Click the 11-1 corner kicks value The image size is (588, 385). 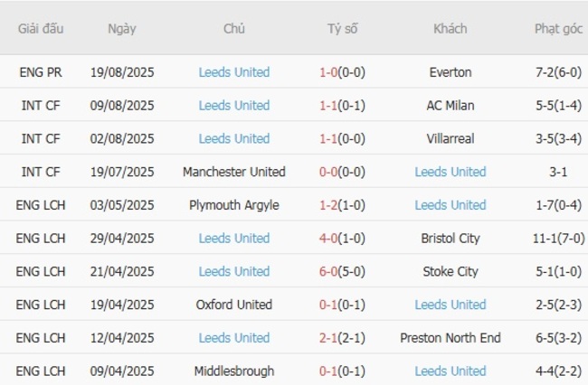point(545,239)
